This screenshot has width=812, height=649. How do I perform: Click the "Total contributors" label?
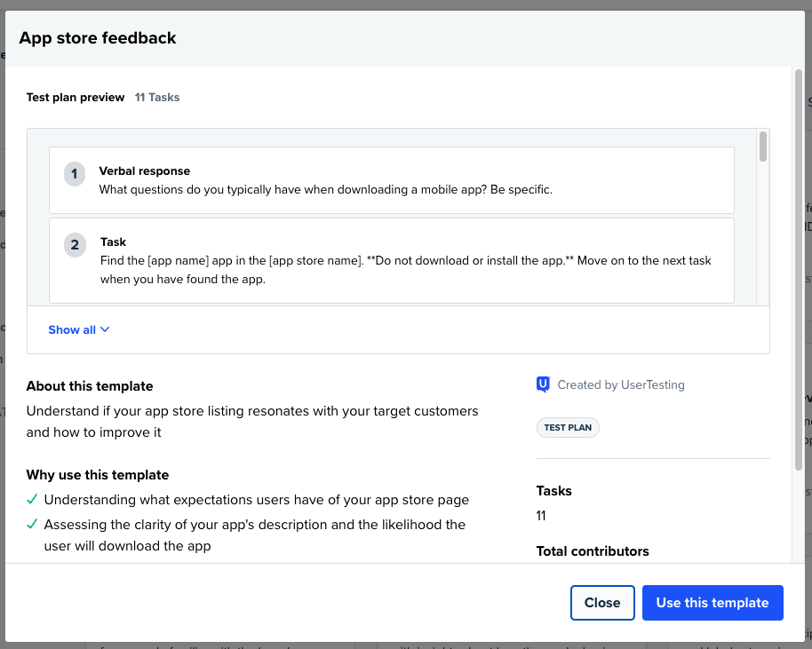point(593,551)
